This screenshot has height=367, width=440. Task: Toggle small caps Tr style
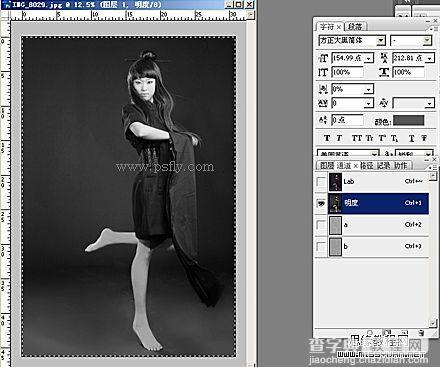point(370,138)
